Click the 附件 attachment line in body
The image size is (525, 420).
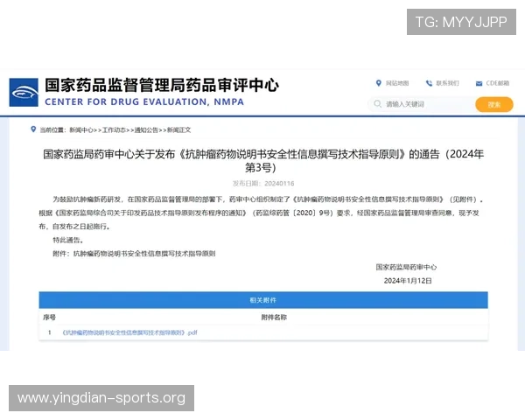click(x=134, y=254)
